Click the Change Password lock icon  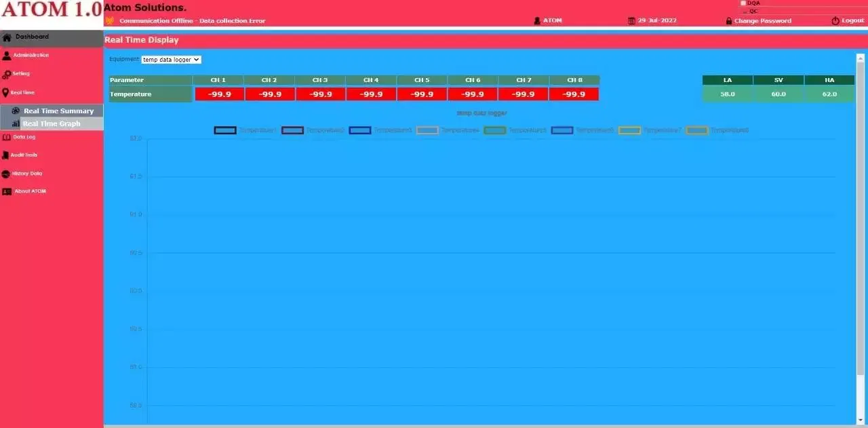(x=729, y=21)
